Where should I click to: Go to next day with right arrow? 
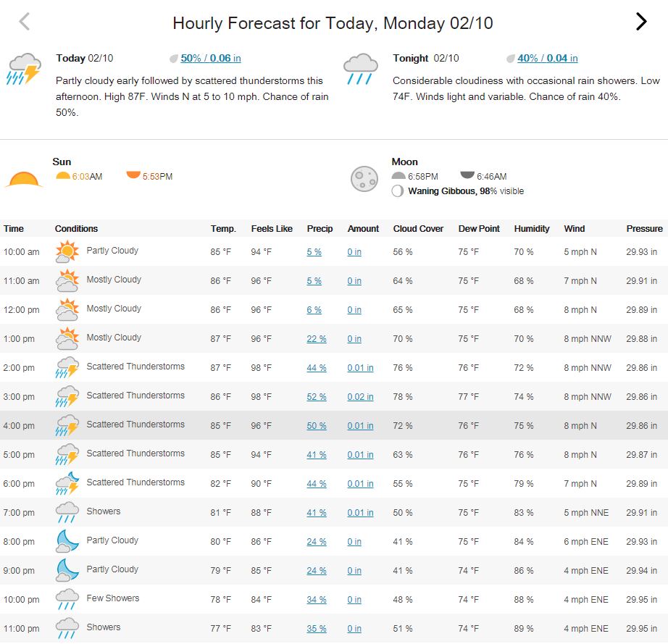click(x=641, y=21)
